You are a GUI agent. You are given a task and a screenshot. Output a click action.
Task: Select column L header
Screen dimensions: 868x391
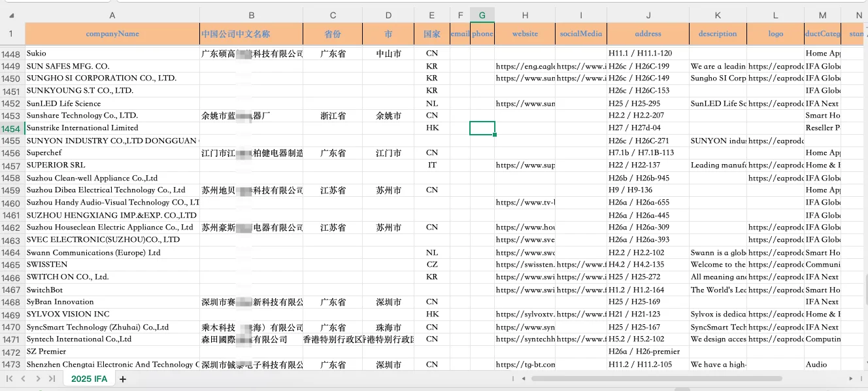click(x=776, y=15)
